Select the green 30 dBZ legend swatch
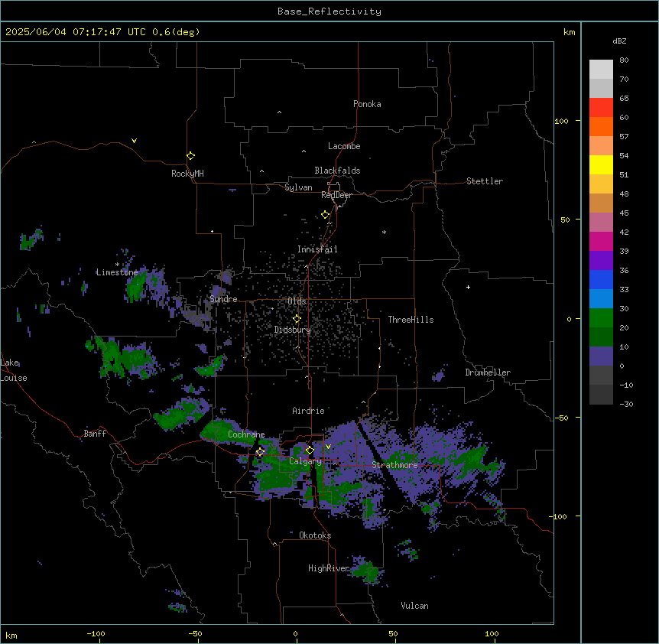659x644 pixels. coord(601,318)
